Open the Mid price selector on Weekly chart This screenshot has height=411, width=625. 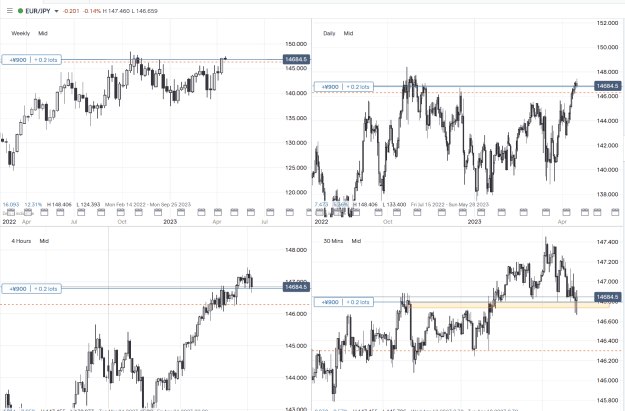(x=43, y=33)
